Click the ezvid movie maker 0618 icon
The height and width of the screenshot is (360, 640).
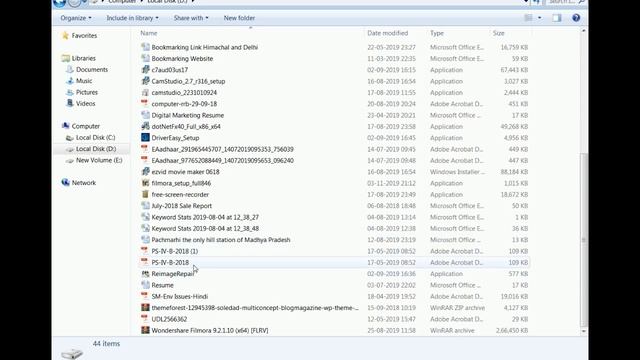(145, 171)
